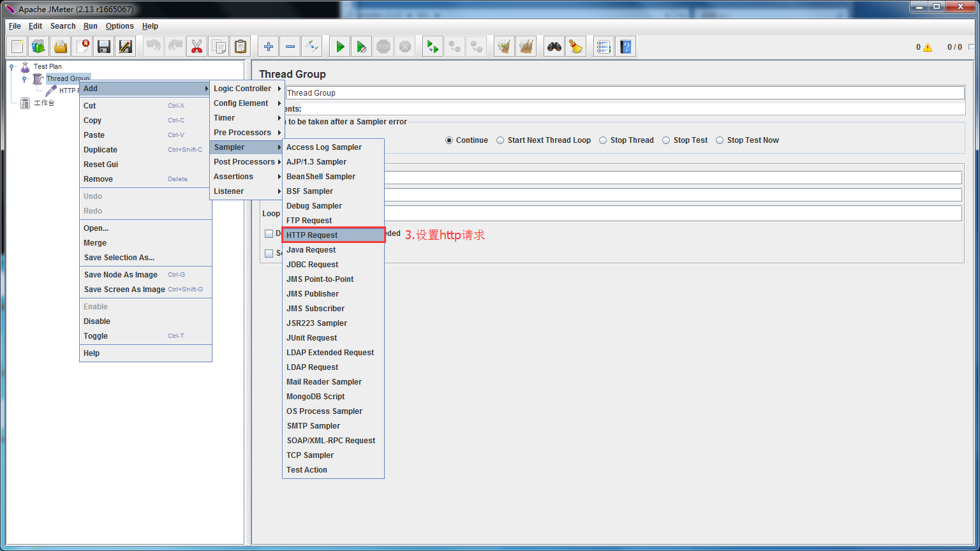Screen dimensions: 980x551
Task: Choose BeanShell Sampler from the list
Action: click(x=334, y=177)
